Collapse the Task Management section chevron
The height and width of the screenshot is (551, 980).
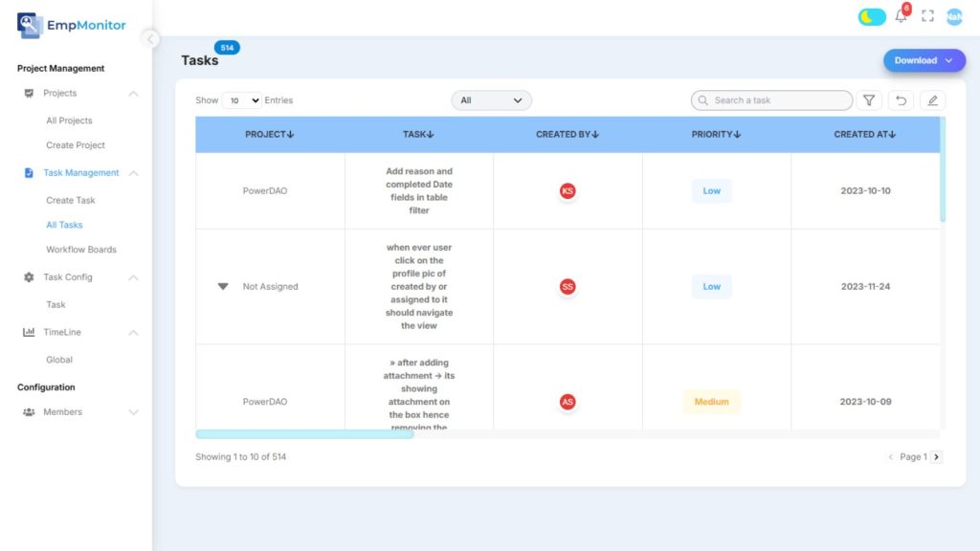[x=133, y=173]
